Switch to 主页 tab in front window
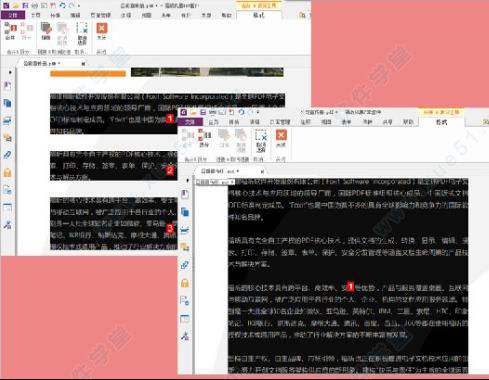 213,122
